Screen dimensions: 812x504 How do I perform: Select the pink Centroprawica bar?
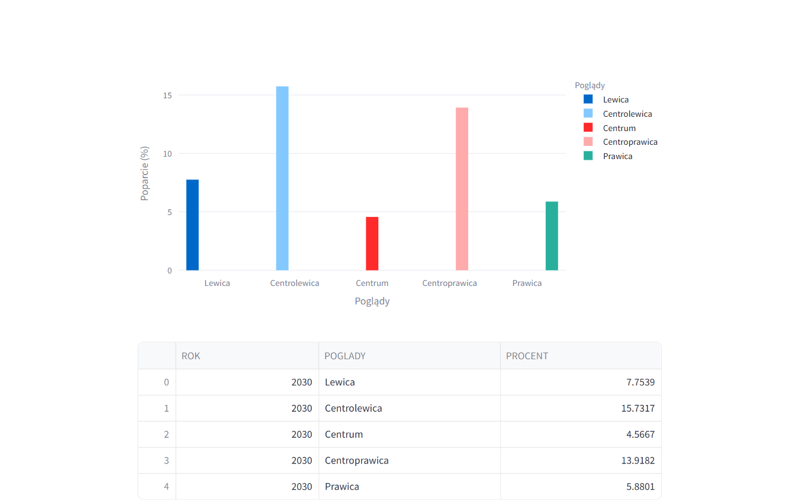coord(462,189)
